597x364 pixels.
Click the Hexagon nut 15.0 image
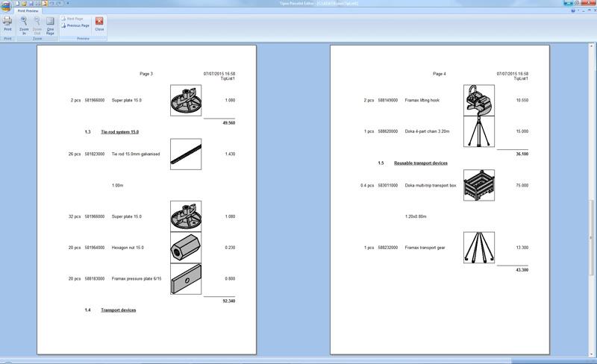185,248
